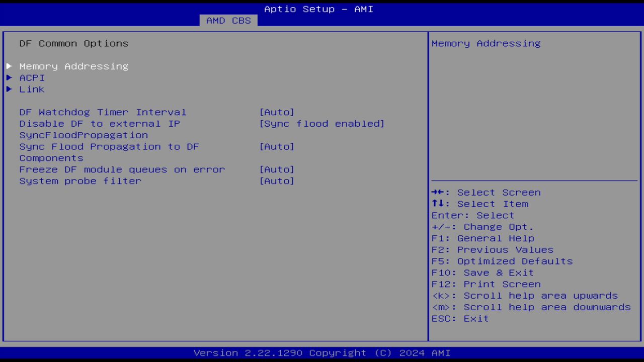Click the +/-: Change Opt. hint
The height and width of the screenshot is (362, 644).
482,227
